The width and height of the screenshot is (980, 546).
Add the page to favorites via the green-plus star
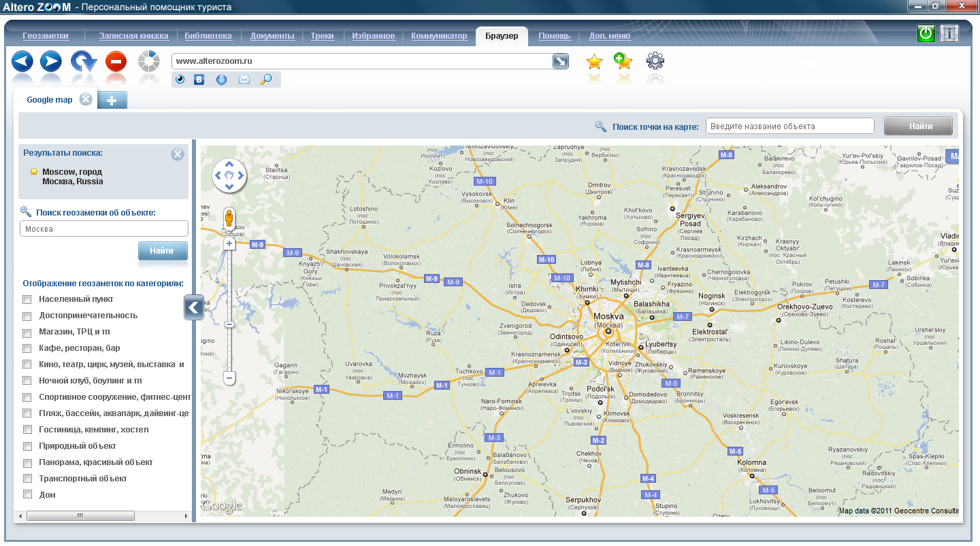point(623,61)
